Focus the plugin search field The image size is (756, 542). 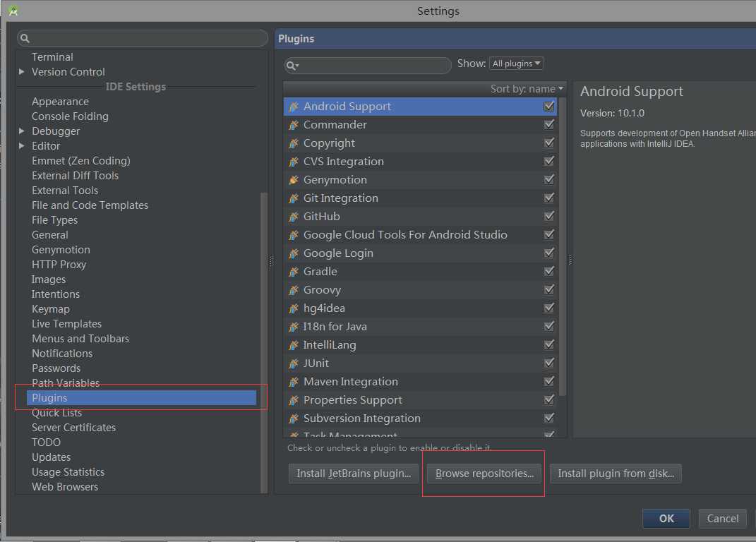[368, 66]
